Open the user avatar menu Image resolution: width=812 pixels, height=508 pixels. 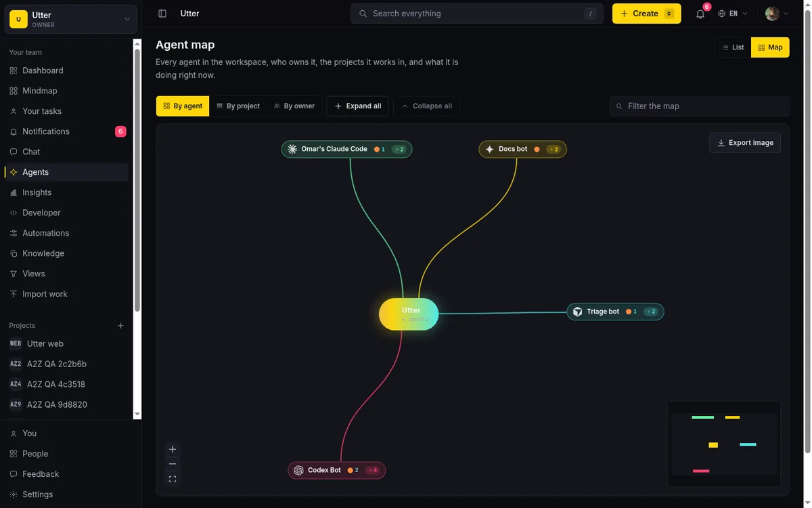point(777,14)
